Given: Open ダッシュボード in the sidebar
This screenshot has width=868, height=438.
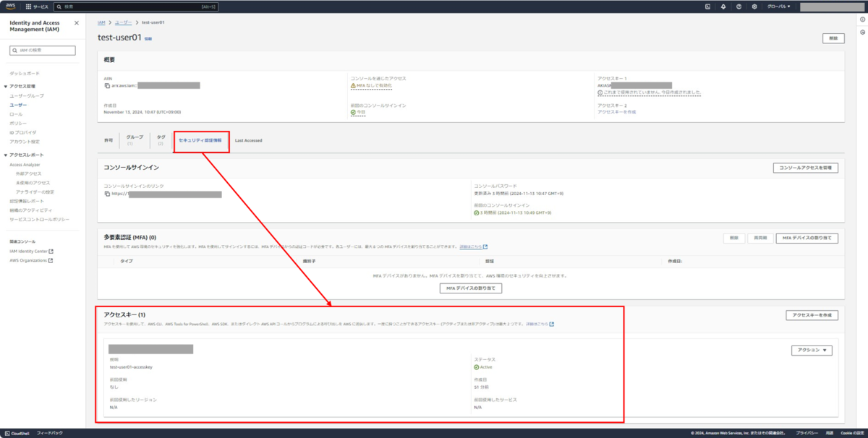Looking at the screenshot, I should [25, 74].
